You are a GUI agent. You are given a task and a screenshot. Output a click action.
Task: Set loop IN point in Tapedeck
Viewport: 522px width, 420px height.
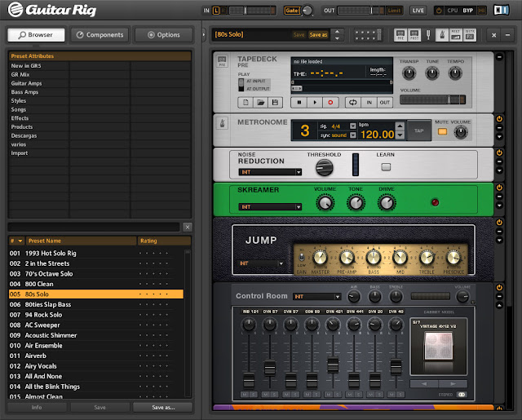pos(369,103)
